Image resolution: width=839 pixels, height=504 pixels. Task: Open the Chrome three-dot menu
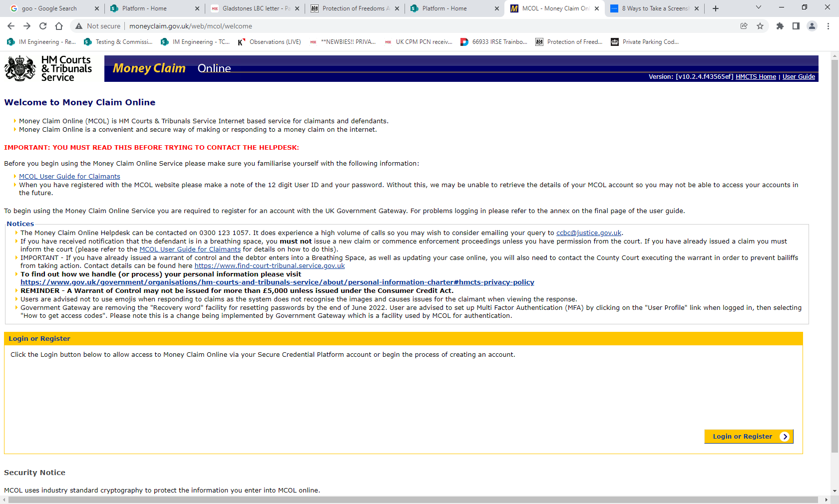click(828, 26)
